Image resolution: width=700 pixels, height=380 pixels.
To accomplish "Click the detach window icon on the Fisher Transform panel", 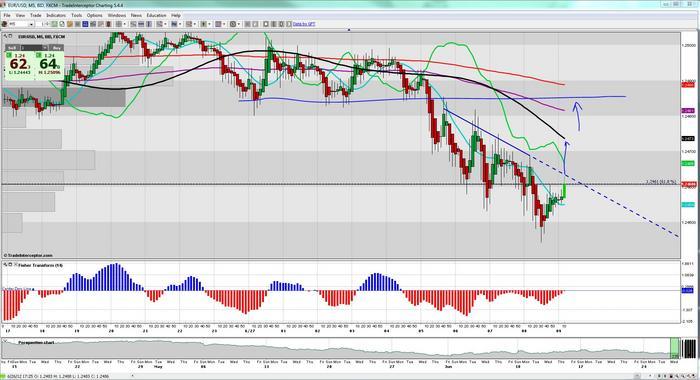I will [10, 265].
